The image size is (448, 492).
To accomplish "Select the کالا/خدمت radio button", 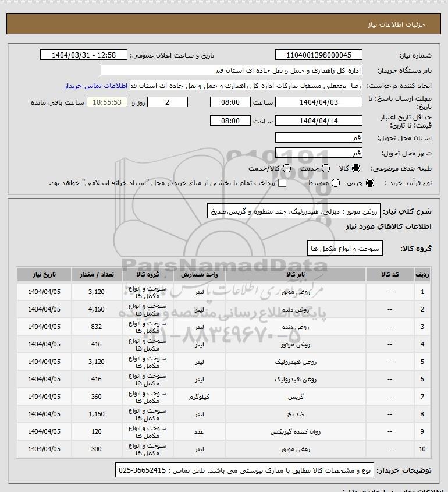I will [286, 168].
